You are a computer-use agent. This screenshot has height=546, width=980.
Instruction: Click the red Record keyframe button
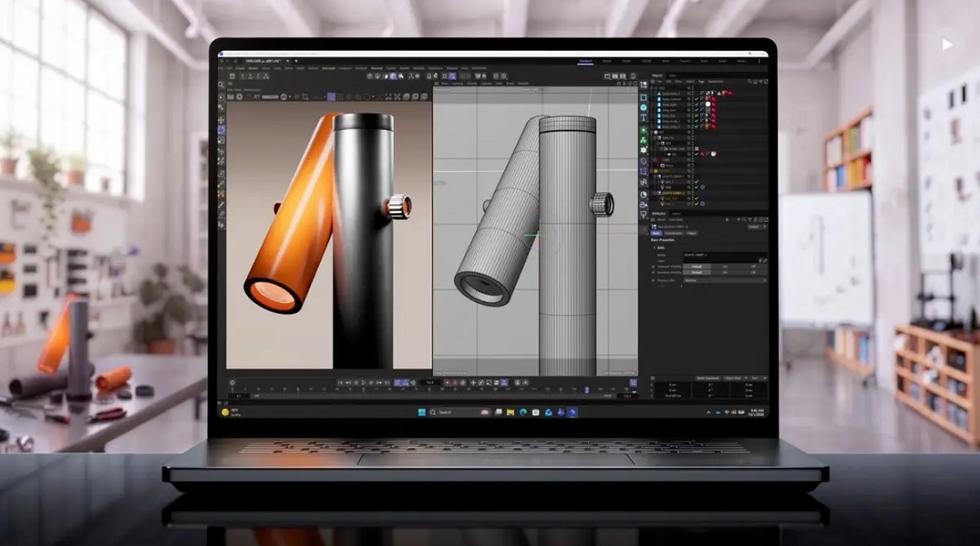pyautogui.click(x=447, y=382)
